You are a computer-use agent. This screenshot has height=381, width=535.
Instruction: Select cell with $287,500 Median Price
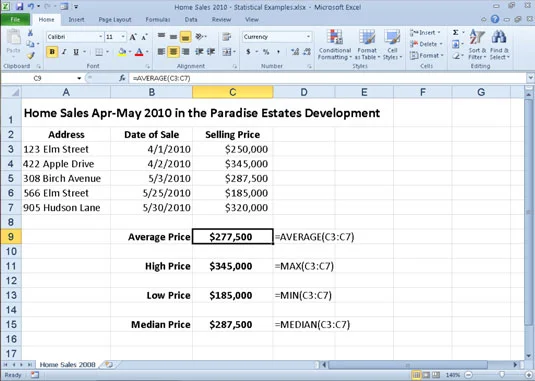click(x=232, y=324)
